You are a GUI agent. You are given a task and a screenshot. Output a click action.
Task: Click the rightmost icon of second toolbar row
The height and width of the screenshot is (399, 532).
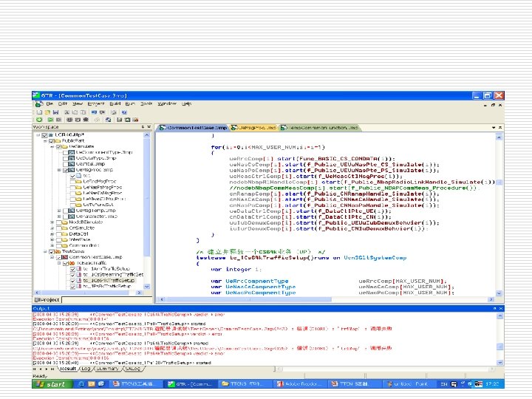[136, 120]
